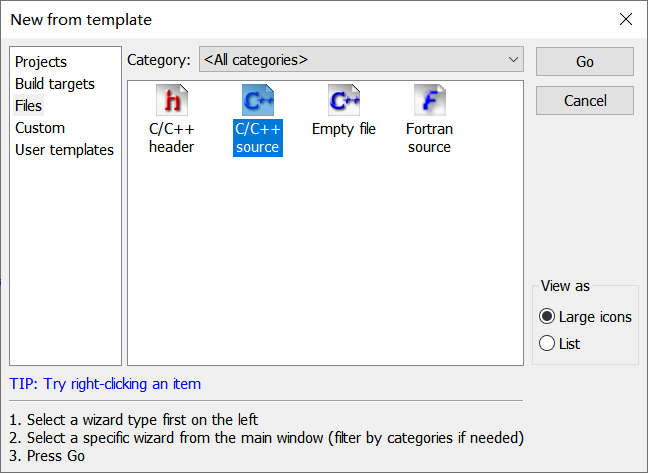Close the dialog with the X button

tap(626, 19)
